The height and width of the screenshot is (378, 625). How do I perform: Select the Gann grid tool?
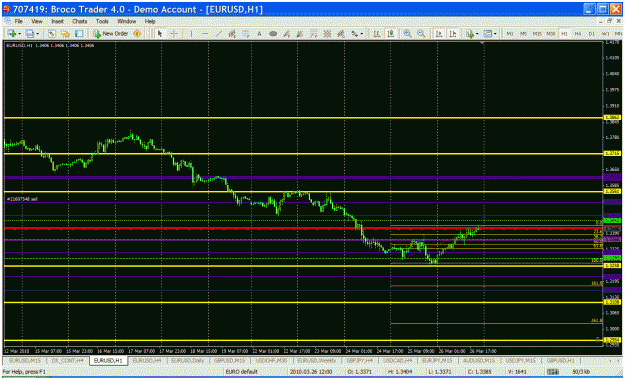click(327, 34)
